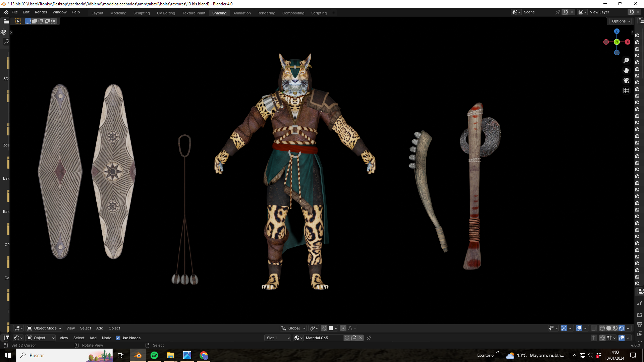
Task: Open the Render menu
Action: (41, 12)
